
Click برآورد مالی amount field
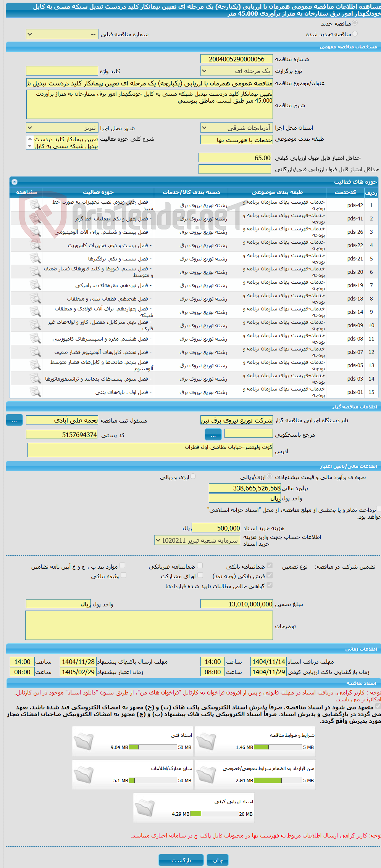(245, 488)
